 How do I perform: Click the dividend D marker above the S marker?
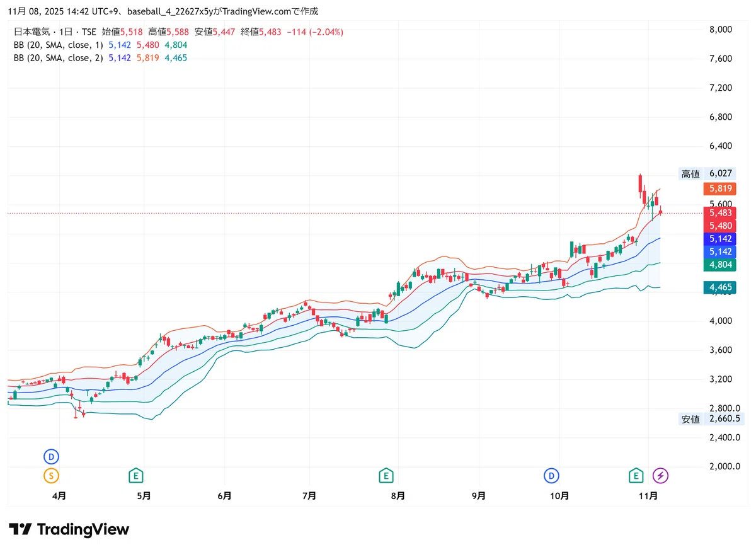(x=51, y=456)
